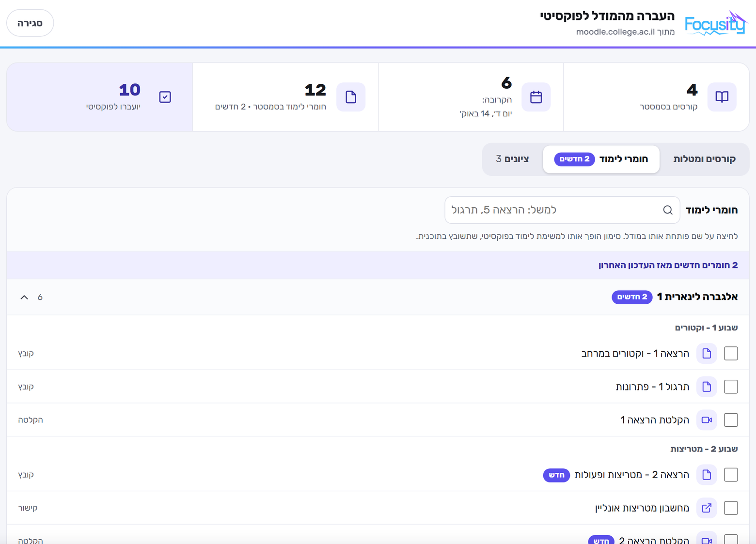Click the חדש badge next to הרצאה 2 - מטריצות ופעולות

556,475
